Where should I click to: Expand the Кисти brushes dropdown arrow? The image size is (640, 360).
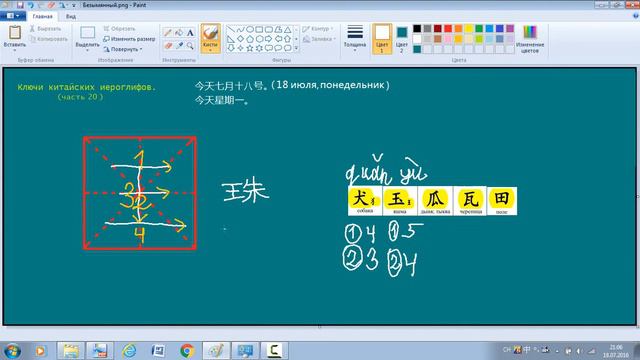[x=211, y=49]
